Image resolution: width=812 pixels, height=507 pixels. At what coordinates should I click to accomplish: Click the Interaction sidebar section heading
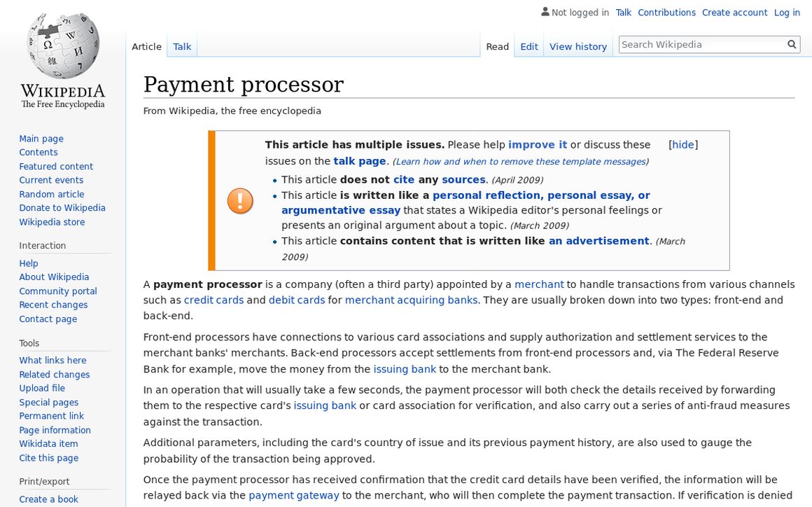pyautogui.click(x=43, y=246)
